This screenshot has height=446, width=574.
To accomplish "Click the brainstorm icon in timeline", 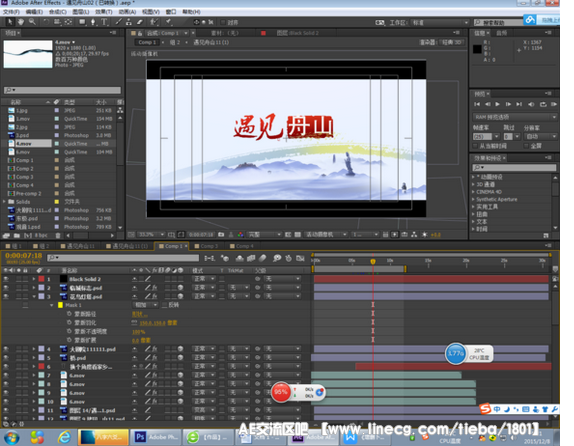I will (277, 258).
